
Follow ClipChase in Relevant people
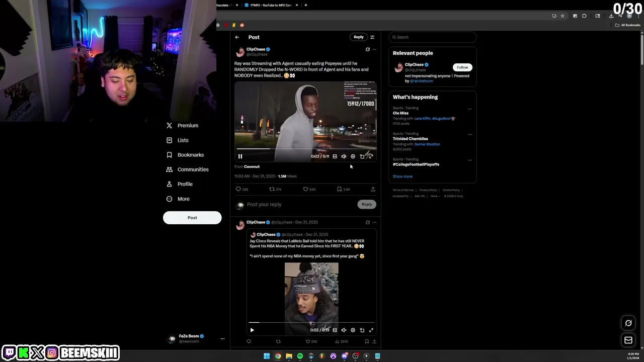[x=462, y=67]
